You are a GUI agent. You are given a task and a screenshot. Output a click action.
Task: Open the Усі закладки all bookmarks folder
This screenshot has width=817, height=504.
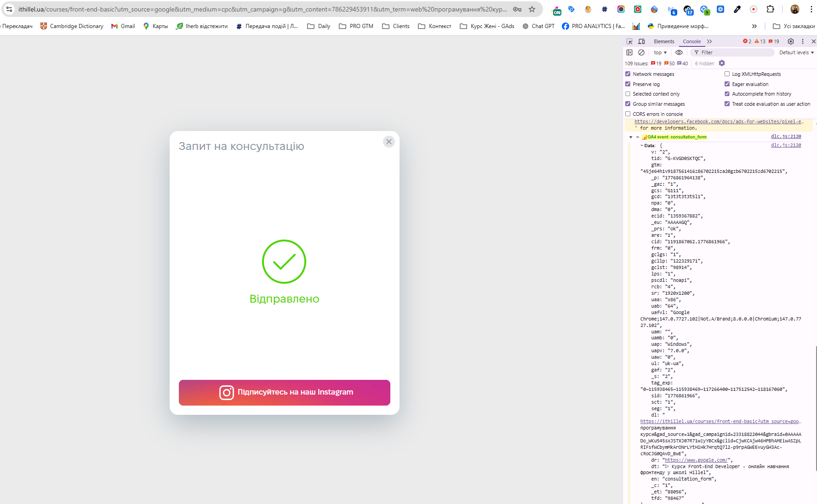coord(794,26)
